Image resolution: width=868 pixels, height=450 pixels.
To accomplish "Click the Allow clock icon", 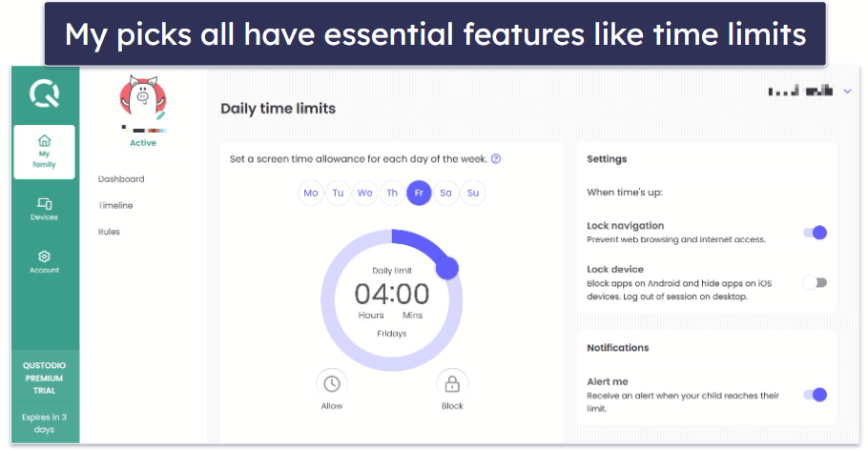I will click(x=332, y=383).
